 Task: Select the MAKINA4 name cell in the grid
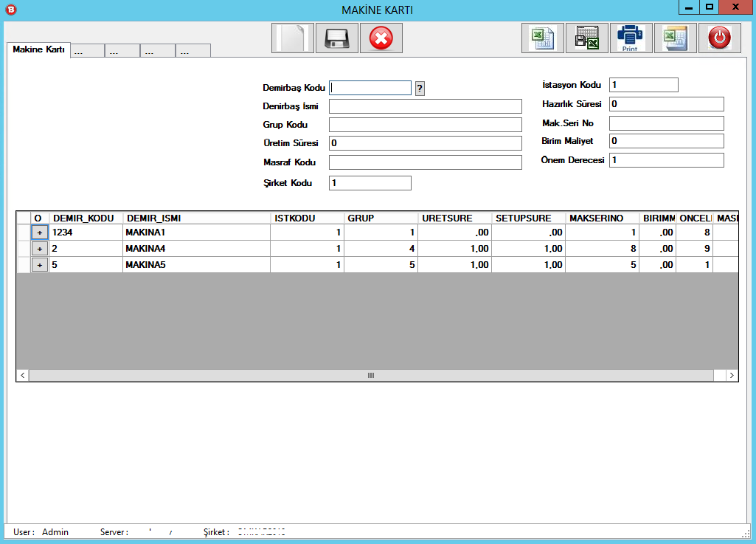[196, 249]
